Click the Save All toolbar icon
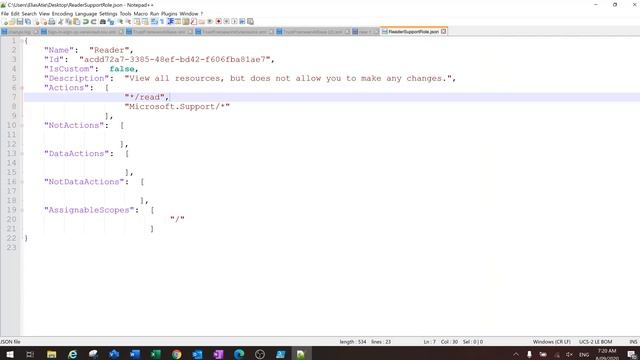Viewport: 640px width, 360px height. pos(27,22)
